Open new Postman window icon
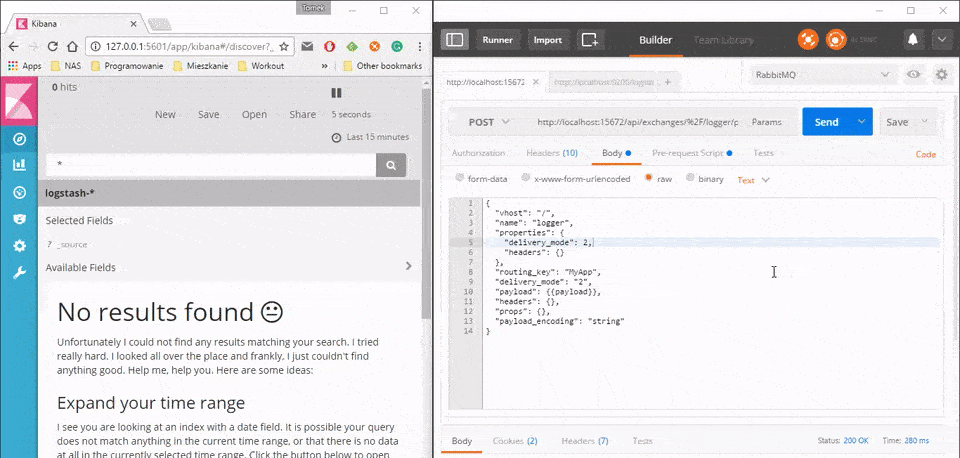The height and width of the screenshot is (458, 960). coord(590,40)
